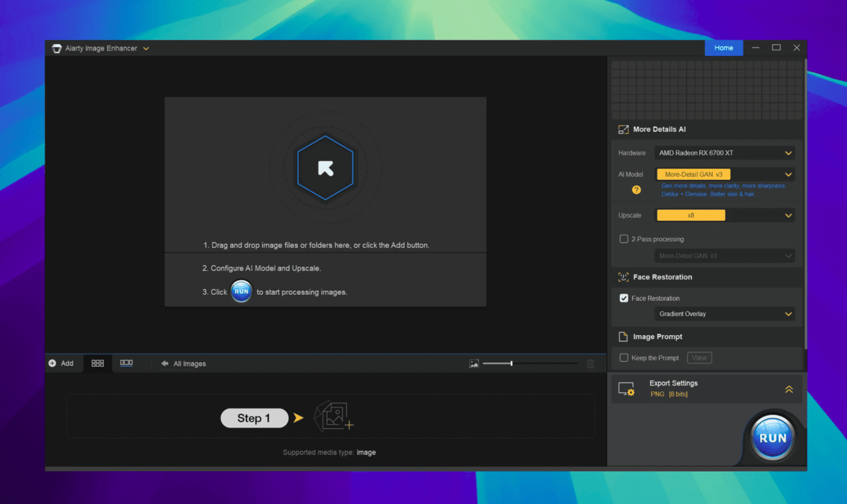847x504 pixels.
Task: Adjust the thumbnail size slider
Action: coord(530,363)
